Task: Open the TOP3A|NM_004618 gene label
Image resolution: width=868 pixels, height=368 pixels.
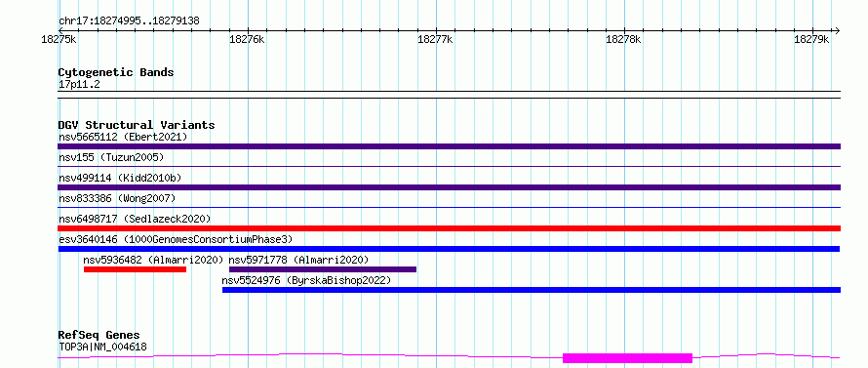Action: (102, 348)
